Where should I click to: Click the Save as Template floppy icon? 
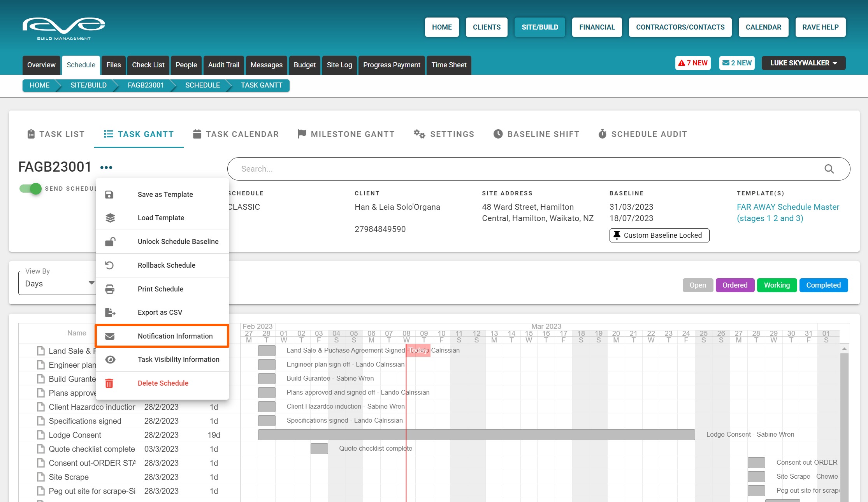(109, 195)
